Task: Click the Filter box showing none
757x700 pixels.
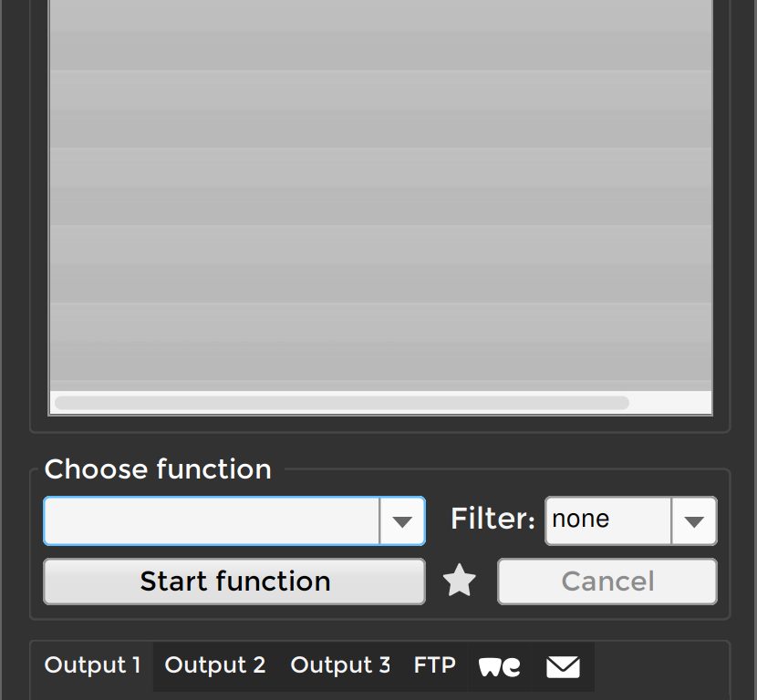Action: click(608, 520)
